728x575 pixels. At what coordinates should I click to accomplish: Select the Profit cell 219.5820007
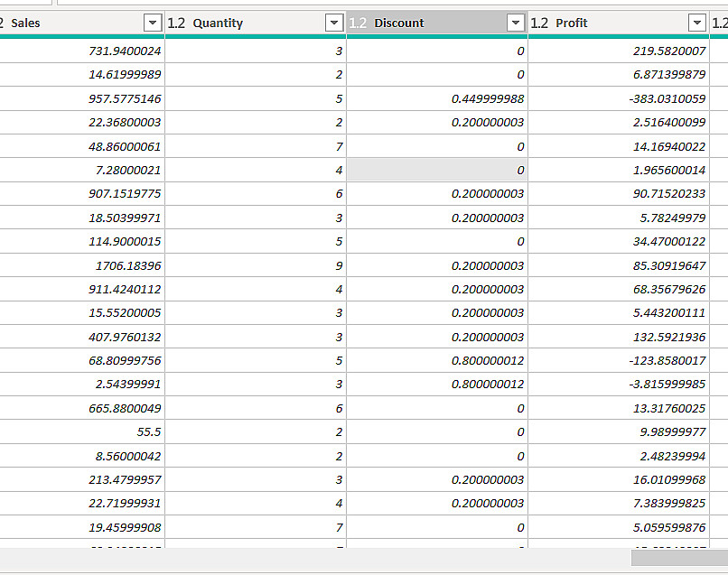(619, 51)
